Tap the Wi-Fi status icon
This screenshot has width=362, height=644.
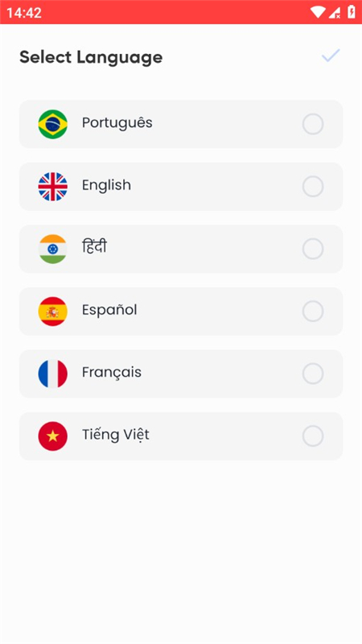(x=318, y=12)
